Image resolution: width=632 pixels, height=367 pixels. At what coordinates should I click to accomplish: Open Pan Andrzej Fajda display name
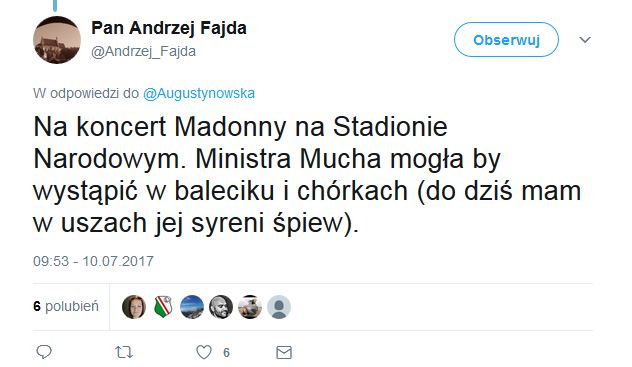(x=169, y=28)
